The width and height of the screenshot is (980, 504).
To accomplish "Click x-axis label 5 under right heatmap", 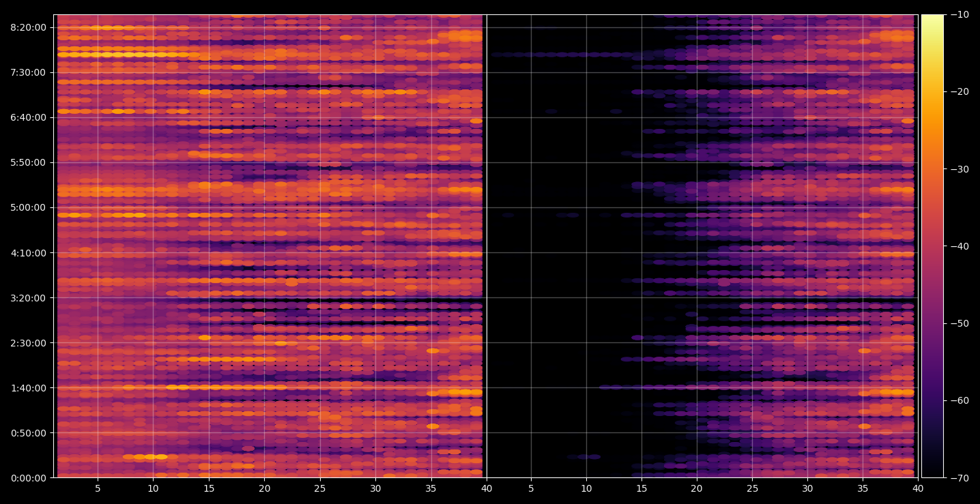I will click(x=531, y=488).
